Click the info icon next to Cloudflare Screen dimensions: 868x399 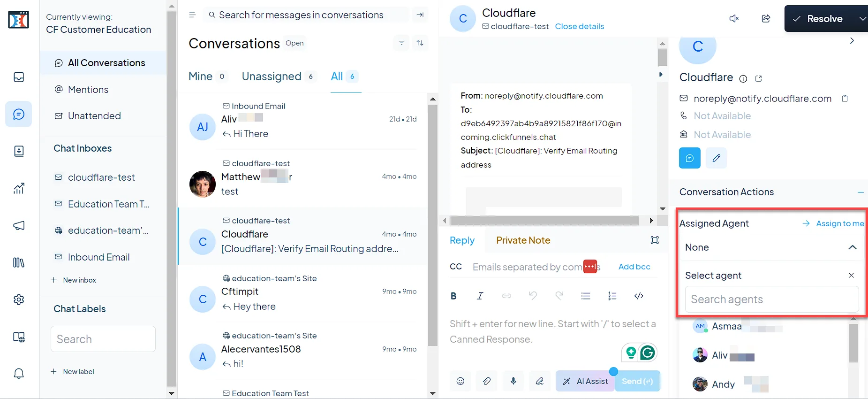[743, 78]
